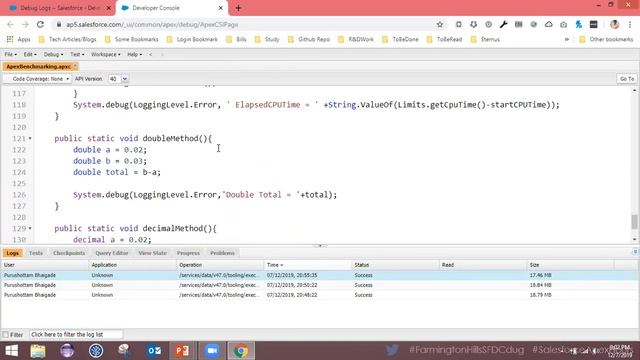Reload the page with refresh icon

point(40,24)
